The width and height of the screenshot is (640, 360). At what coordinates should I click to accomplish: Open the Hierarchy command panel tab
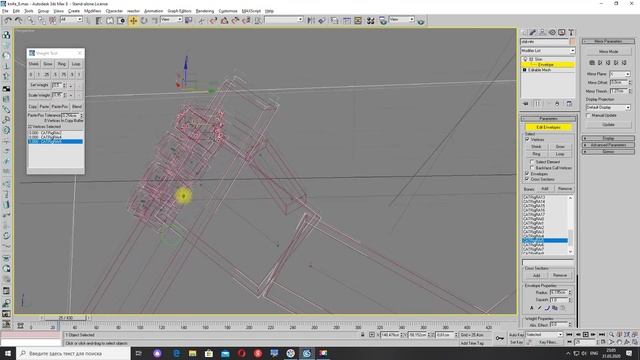click(542, 32)
